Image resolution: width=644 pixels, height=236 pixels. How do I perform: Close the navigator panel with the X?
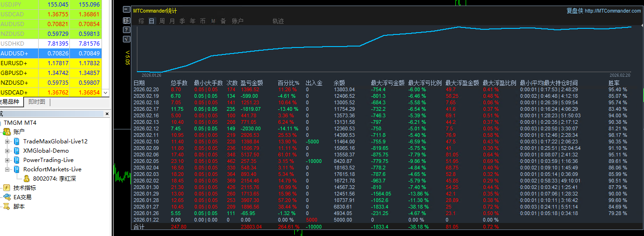tap(107, 114)
